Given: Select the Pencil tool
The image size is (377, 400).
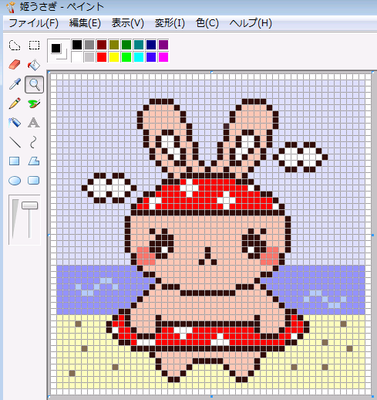Looking at the screenshot, I should [14, 104].
